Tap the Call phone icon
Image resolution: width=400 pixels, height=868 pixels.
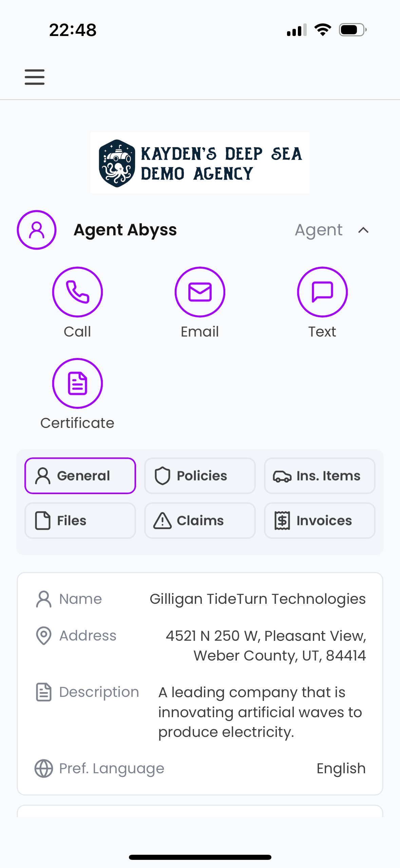77,292
